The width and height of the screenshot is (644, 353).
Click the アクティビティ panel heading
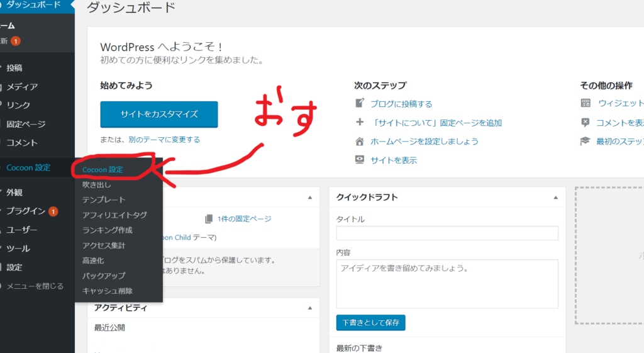tap(120, 308)
